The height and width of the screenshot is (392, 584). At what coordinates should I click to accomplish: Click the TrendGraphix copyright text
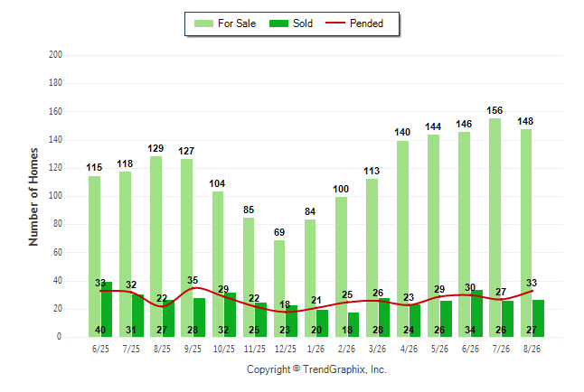tap(316, 369)
